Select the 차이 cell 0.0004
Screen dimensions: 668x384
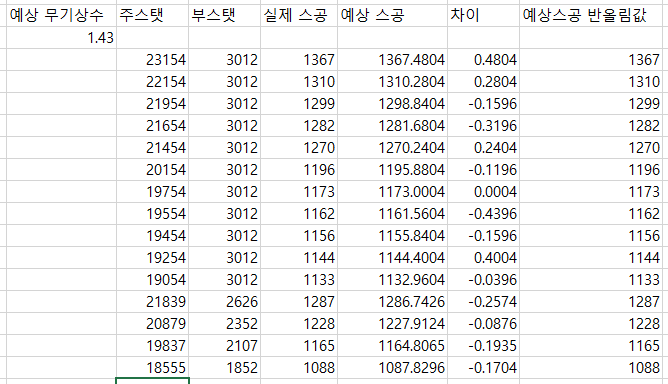(x=484, y=192)
